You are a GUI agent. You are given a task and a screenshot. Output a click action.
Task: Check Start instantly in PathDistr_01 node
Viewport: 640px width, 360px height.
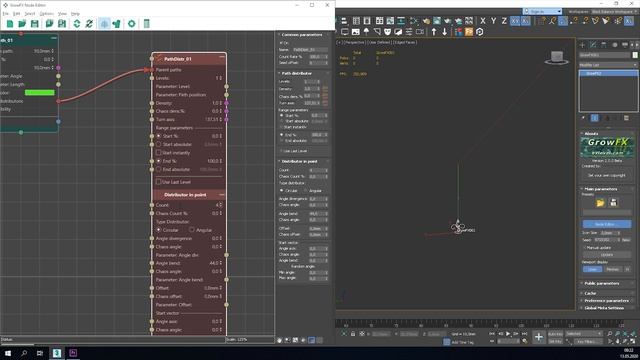tap(159, 153)
